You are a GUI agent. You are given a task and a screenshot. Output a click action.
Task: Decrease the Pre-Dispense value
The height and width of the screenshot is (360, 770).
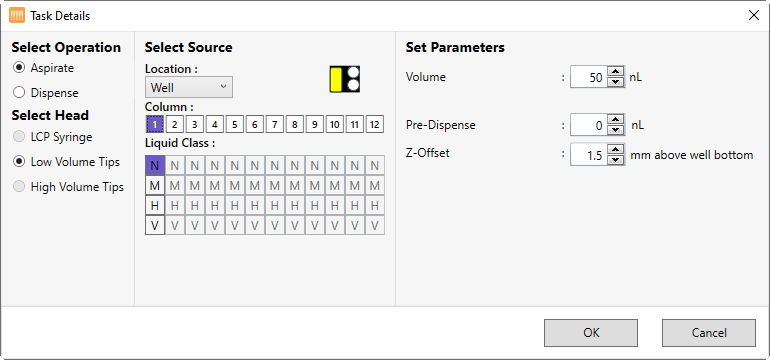point(615,130)
